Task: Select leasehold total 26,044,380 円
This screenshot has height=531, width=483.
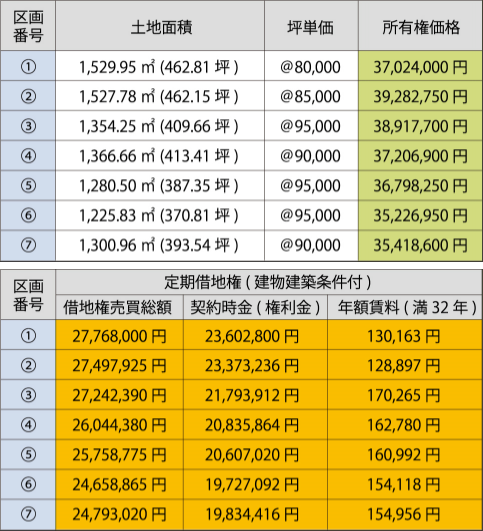Action: [x=119, y=424]
